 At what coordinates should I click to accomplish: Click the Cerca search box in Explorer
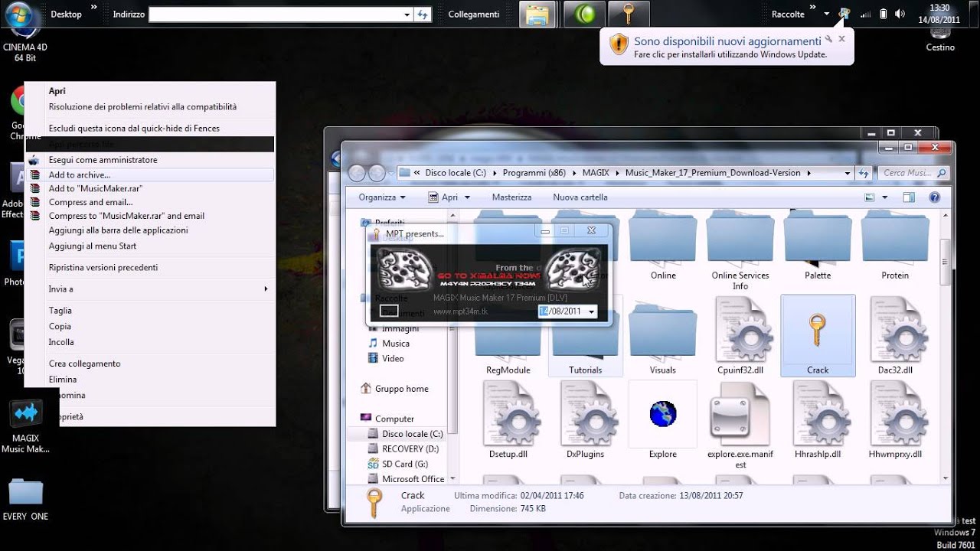tap(913, 173)
